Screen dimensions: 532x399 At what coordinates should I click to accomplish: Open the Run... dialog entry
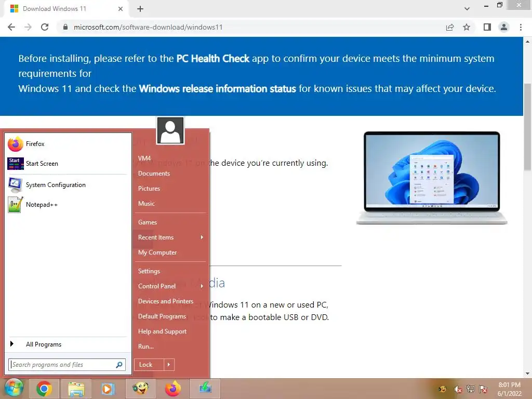click(x=145, y=347)
